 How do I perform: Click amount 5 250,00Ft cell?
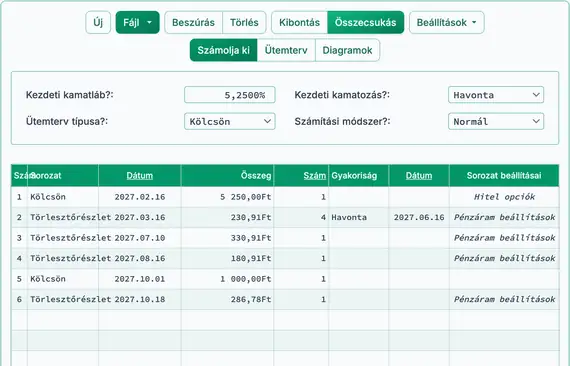coord(228,197)
